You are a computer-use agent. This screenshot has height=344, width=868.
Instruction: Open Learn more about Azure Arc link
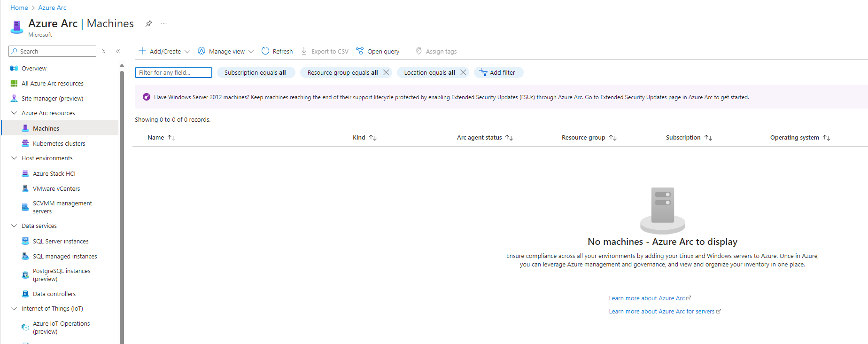(x=650, y=298)
